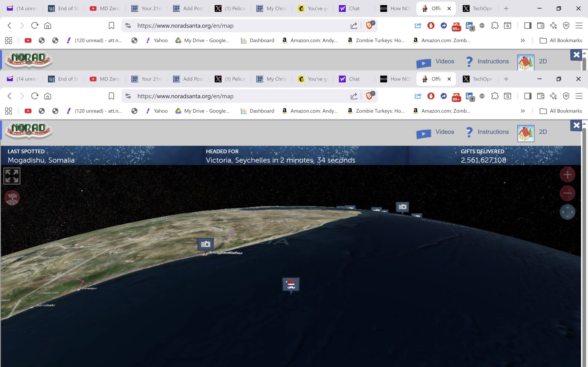
Task: Zoom out using the red minus button
Action: (x=567, y=193)
